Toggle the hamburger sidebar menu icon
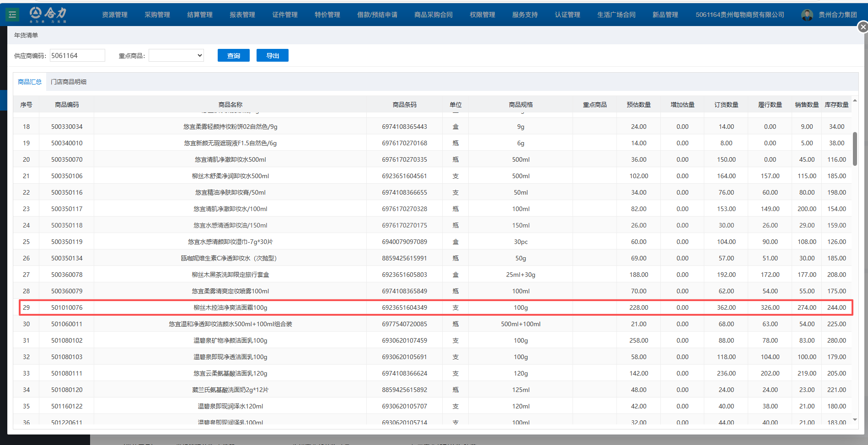Image resolution: width=868 pixels, height=445 pixels. pos(12,15)
